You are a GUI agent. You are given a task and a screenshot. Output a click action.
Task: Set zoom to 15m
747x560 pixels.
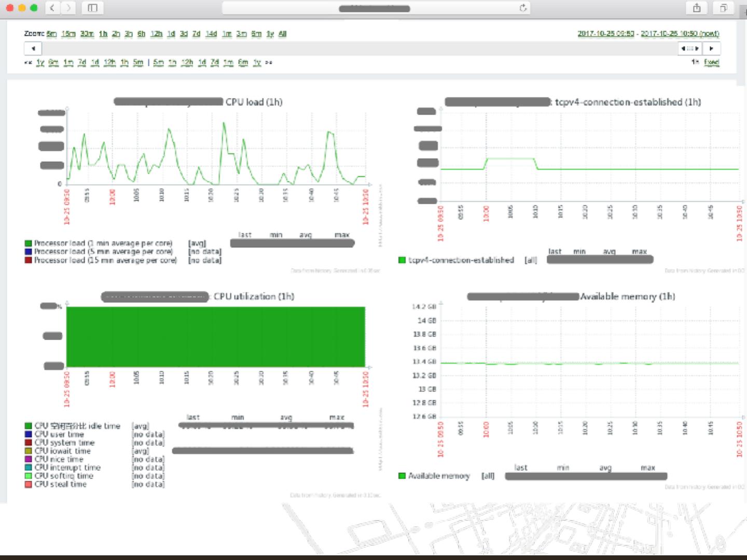(68, 34)
